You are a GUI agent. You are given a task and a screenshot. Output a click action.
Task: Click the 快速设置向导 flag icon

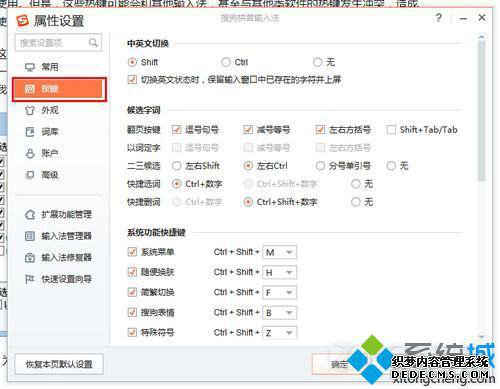[x=30, y=279]
